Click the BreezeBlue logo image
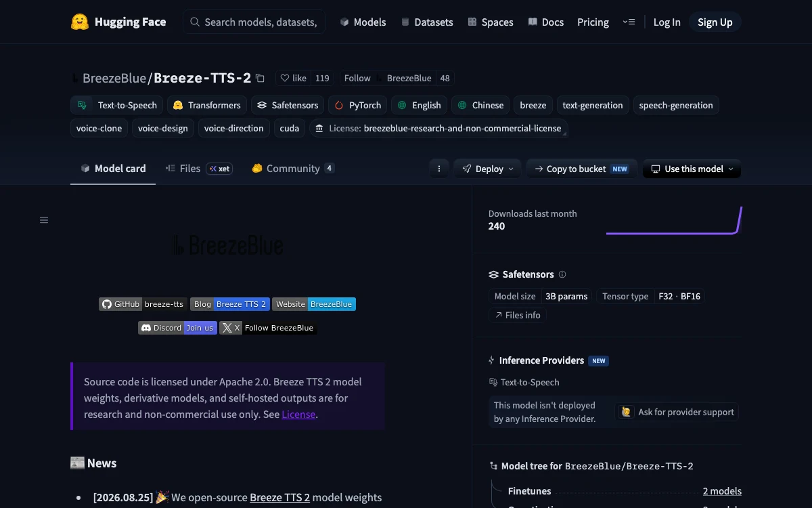 click(227, 245)
